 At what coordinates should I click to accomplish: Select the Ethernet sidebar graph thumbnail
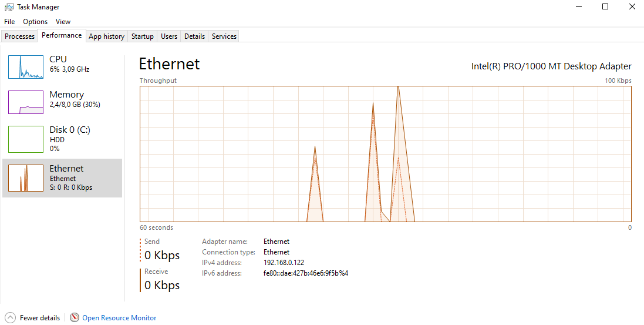pos(26,178)
